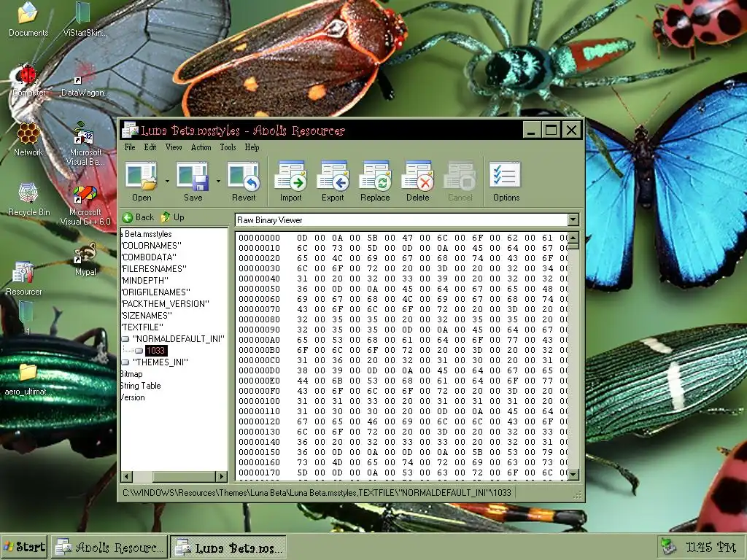Image resolution: width=747 pixels, height=560 pixels.
Task: Open the aero_ultimat folder icon
Action: point(28,379)
